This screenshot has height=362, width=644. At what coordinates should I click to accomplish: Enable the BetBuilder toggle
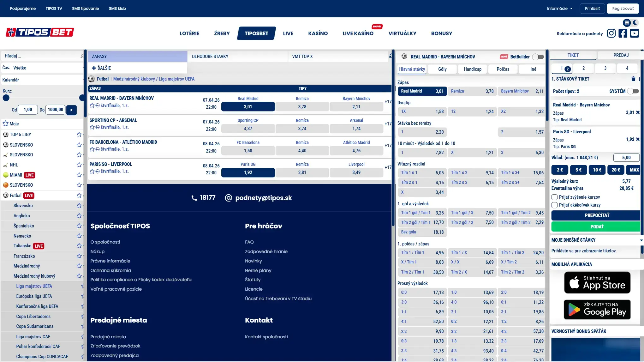tap(538, 57)
